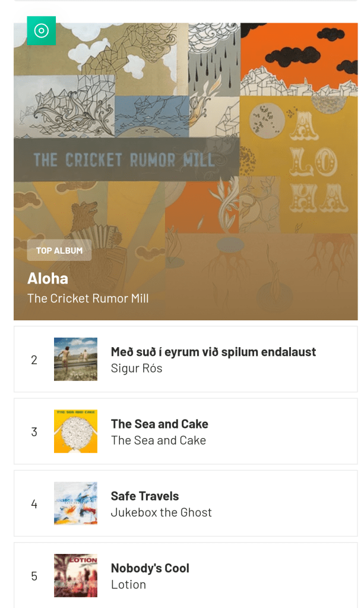The height and width of the screenshot is (608, 364).
Task: Open the Safe Travels album link
Action: (145, 496)
